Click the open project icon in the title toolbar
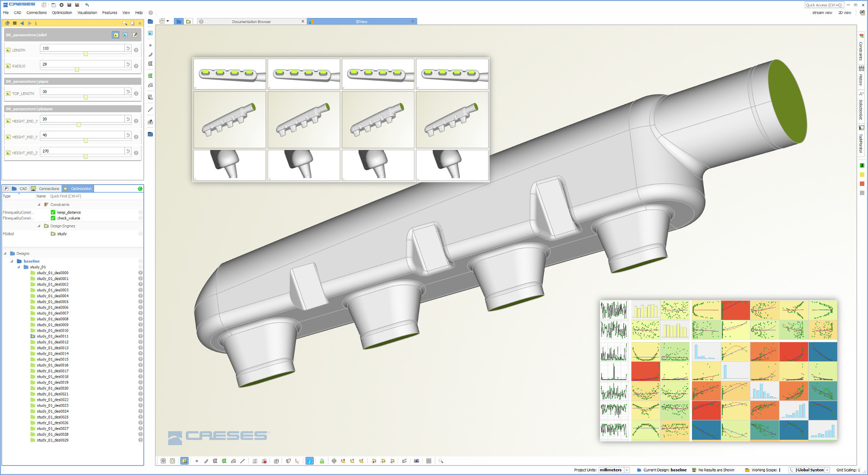The image size is (868, 475). [x=53, y=5]
